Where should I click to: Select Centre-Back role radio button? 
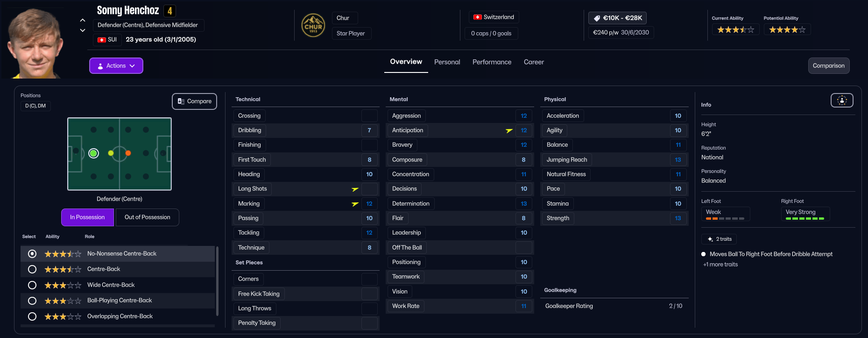[32, 269]
